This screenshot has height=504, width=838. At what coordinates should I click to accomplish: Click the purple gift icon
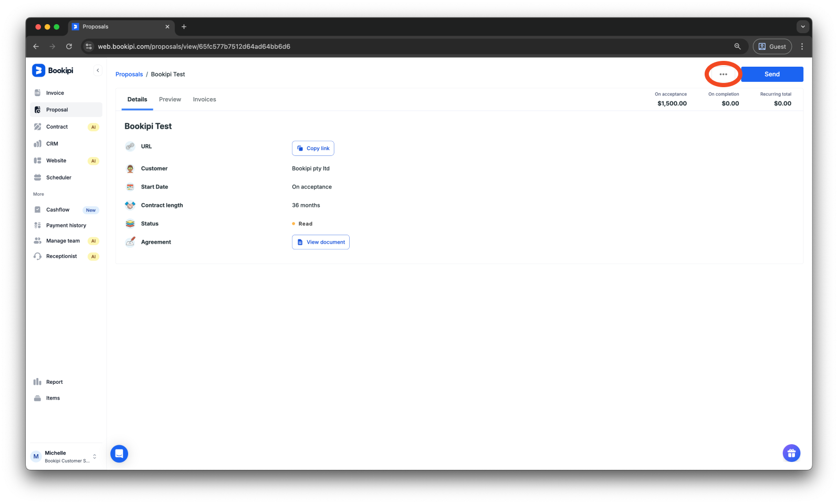pyautogui.click(x=791, y=453)
